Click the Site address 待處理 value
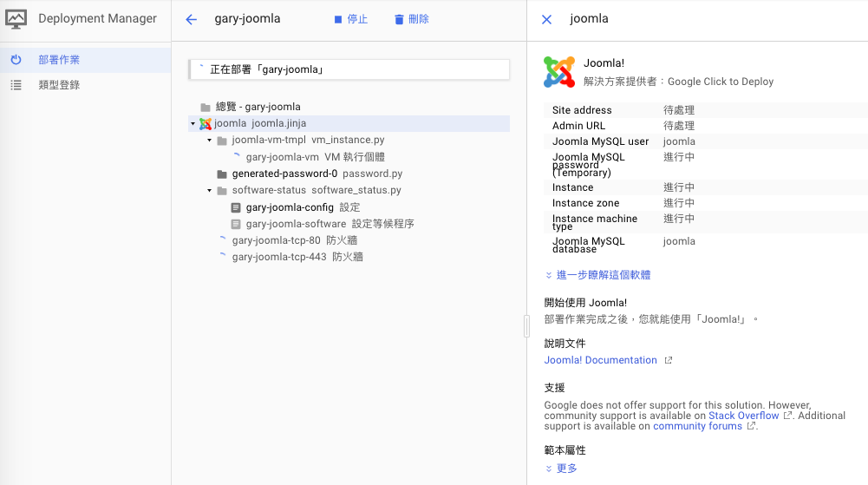868x485 pixels. pos(679,110)
